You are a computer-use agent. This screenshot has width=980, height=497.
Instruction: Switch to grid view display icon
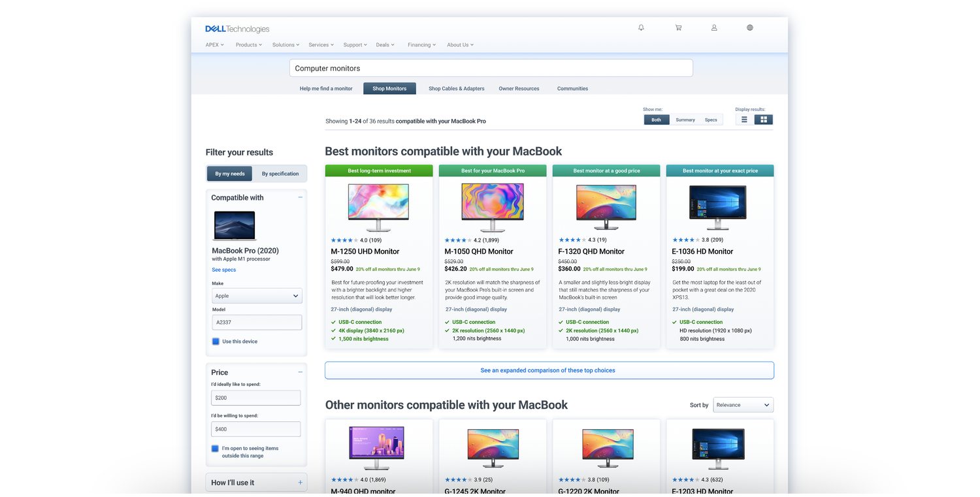[763, 120]
